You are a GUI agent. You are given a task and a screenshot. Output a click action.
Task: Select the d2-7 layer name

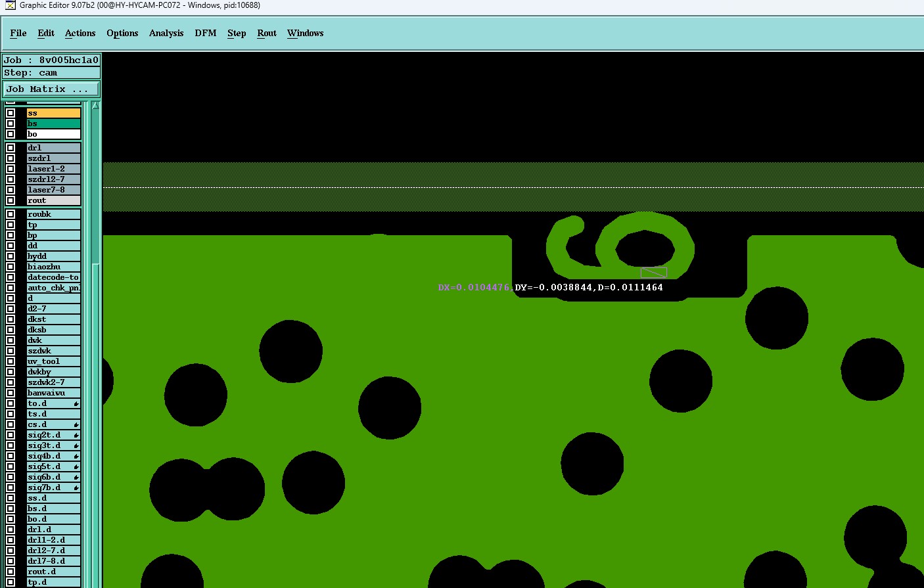coord(53,309)
